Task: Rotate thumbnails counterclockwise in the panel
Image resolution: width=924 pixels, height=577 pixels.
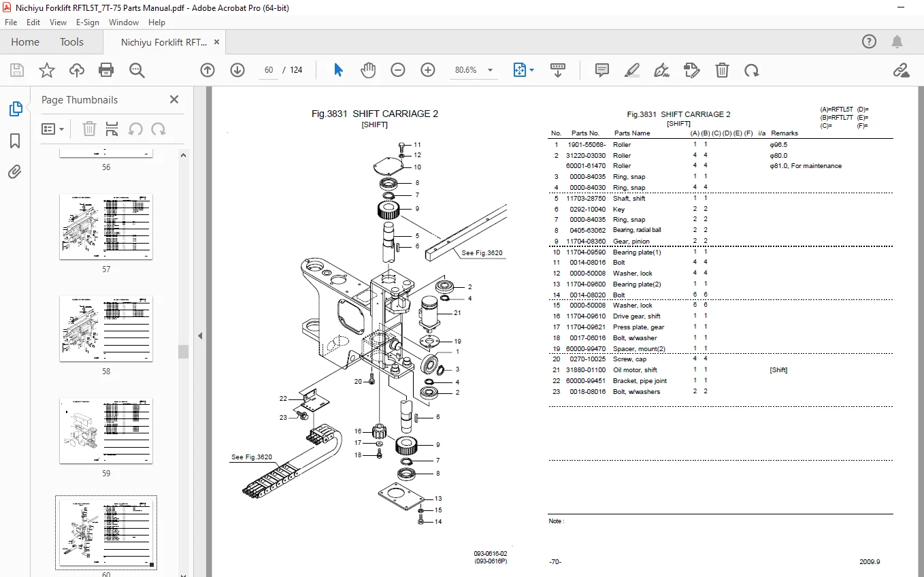Action: pos(135,129)
